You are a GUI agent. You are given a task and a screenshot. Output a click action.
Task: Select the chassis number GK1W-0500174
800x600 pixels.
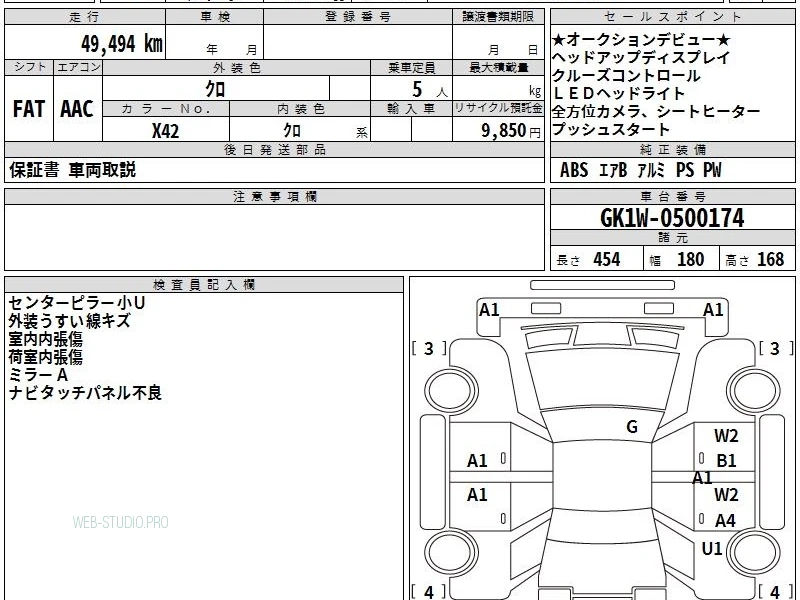pyautogui.click(x=672, y=218)
